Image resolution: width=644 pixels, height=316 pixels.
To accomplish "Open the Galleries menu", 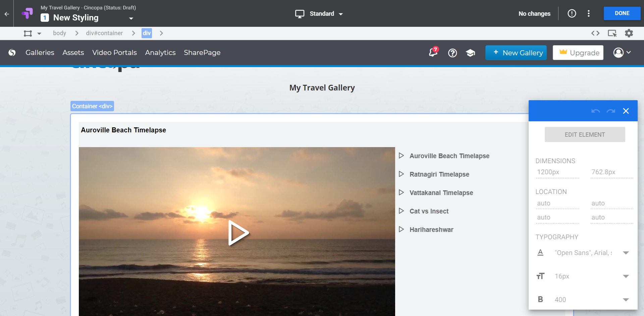I will click(x=40, y=53).
